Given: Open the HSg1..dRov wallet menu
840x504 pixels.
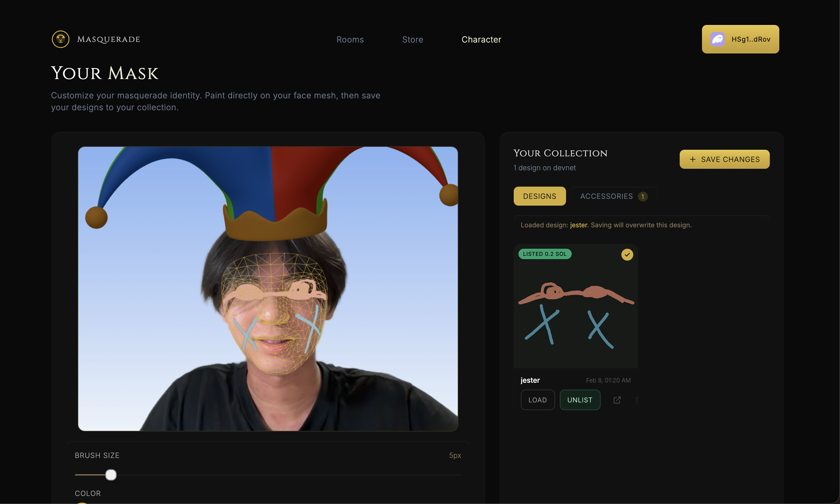Looking at the screenshot, I should click(x=740, y=40).
